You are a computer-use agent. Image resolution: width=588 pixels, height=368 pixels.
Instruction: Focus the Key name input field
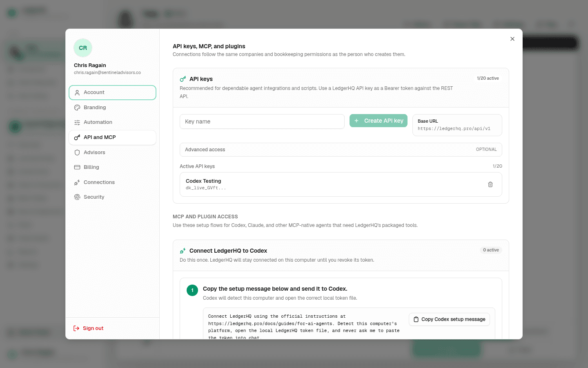262,121
